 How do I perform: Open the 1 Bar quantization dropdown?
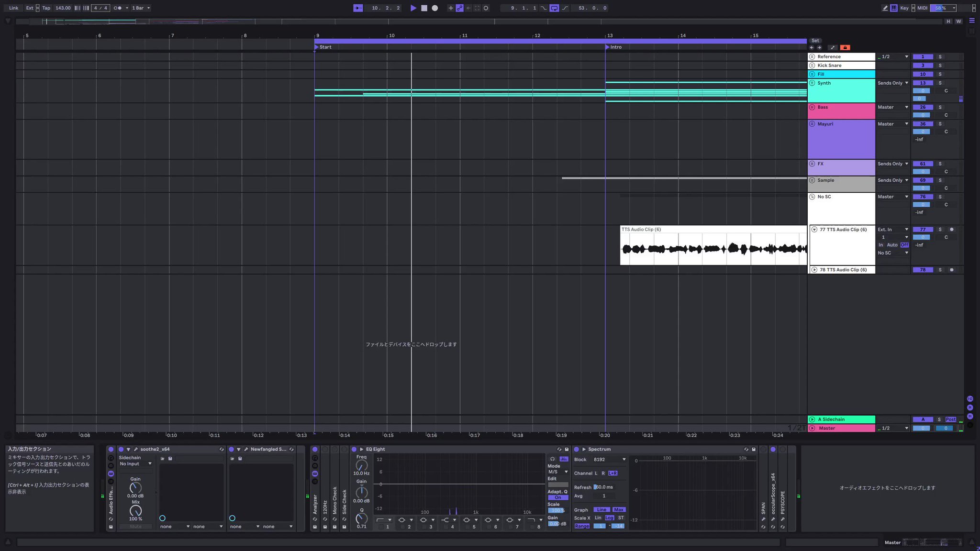(x=141, y=8)
